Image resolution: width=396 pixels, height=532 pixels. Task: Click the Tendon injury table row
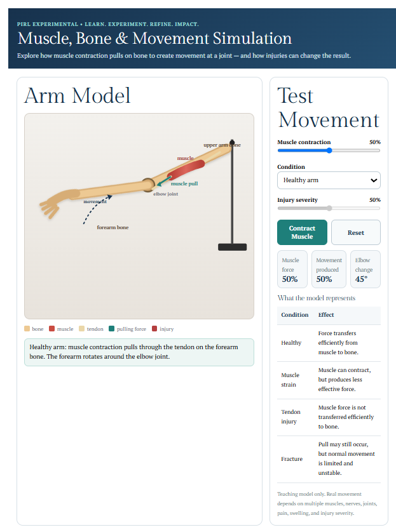coord(329,417)
